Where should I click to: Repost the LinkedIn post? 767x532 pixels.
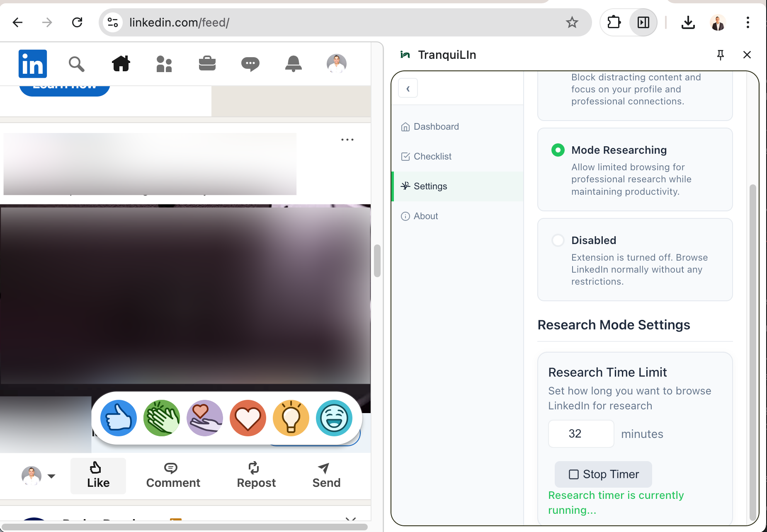click(256, 476)
